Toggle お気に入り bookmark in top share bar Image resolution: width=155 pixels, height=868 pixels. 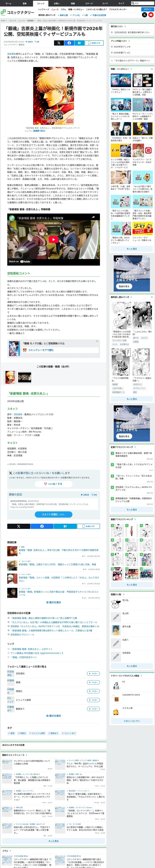pos(94,43)
